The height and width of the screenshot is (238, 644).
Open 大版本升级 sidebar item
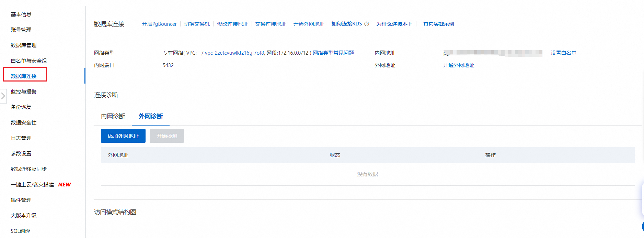24,216
